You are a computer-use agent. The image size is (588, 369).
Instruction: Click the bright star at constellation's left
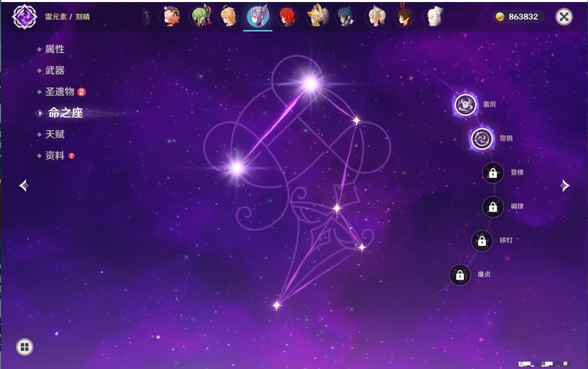[237, 168]
